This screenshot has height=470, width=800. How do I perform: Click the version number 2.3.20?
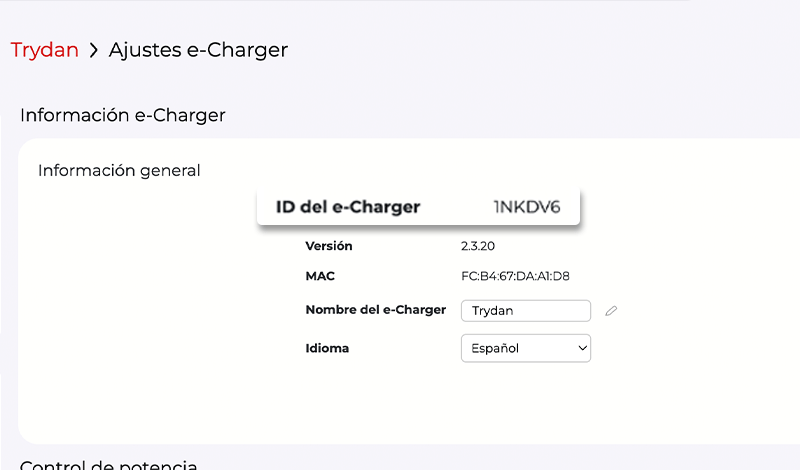(x=478, y=246)
